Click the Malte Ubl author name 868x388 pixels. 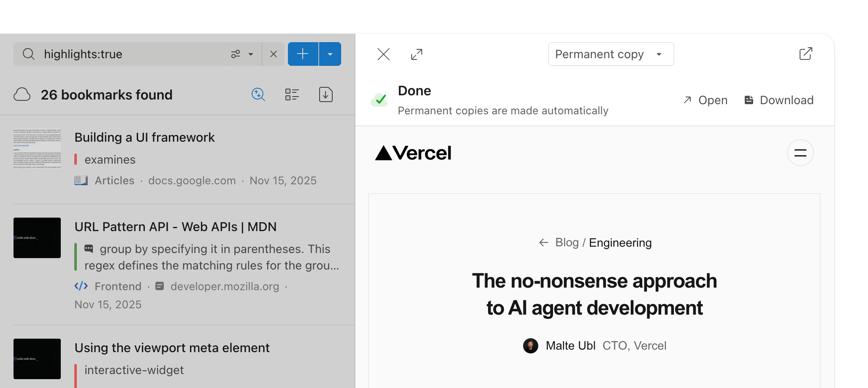point(571,346)
